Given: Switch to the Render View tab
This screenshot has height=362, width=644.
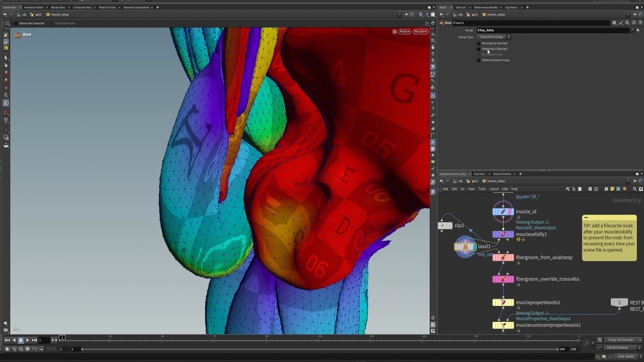Looking at the screenshot, I should click(58, 8).
